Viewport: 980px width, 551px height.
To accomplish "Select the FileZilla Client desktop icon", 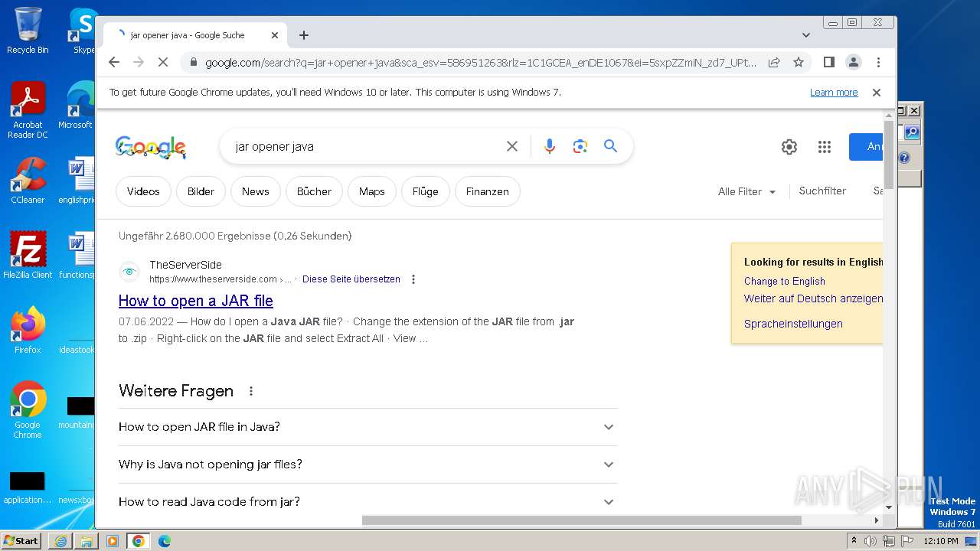I will point(28,255).
